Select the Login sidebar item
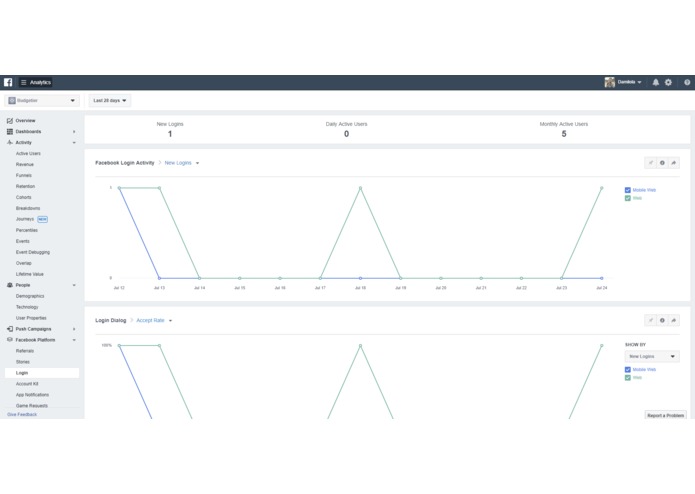 pos(42,373)
